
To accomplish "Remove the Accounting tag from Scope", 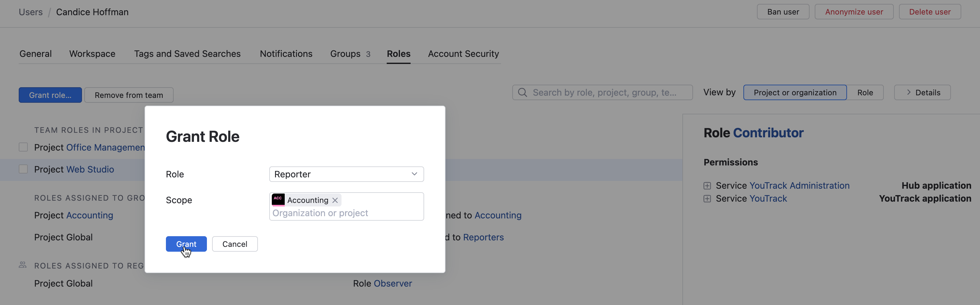I will (x=335, y=200).
